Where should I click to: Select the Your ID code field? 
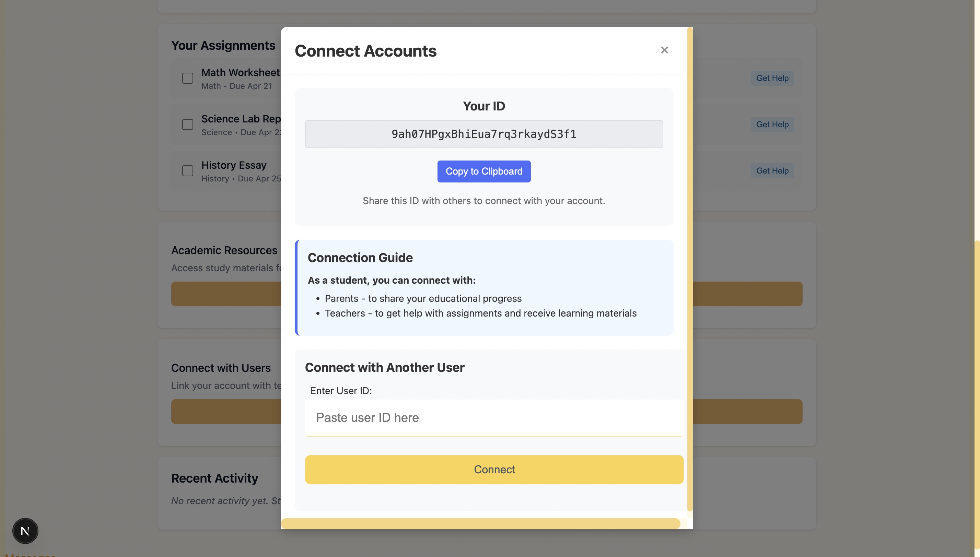[484, 134]
